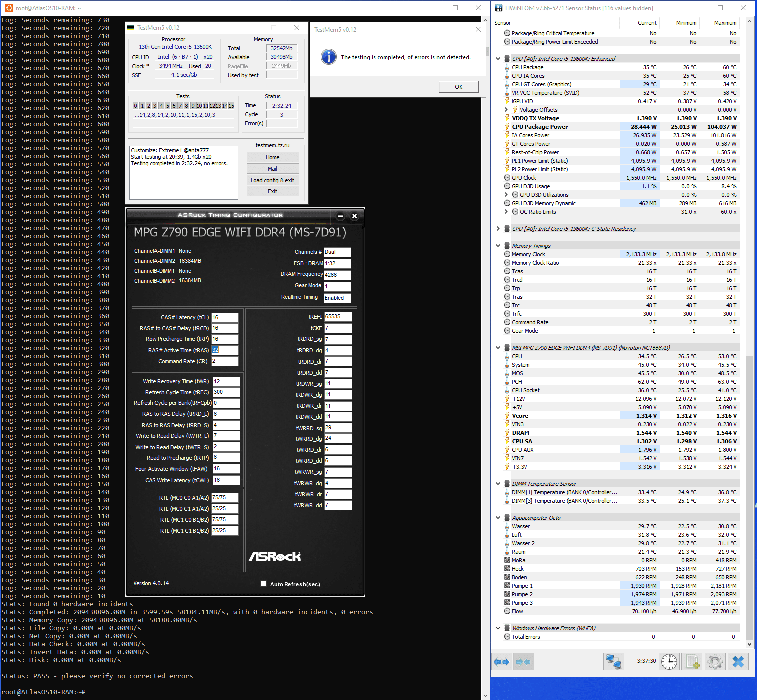Click the Write Recovery Time (tWR) field
Image resolution: width=757 pixels, height=700 pixels.
226,381
